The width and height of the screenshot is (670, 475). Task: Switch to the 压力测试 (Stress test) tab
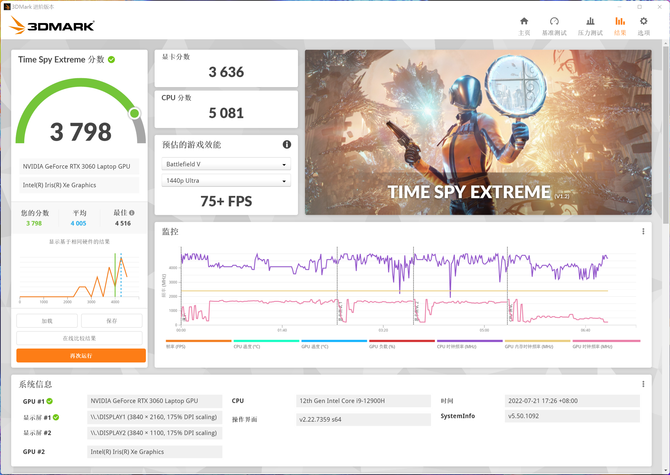[x=589, y=25]
